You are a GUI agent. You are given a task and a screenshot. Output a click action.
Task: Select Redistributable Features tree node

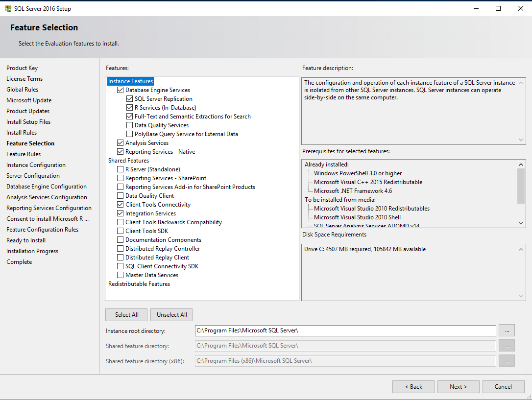[x=139, y=284]
